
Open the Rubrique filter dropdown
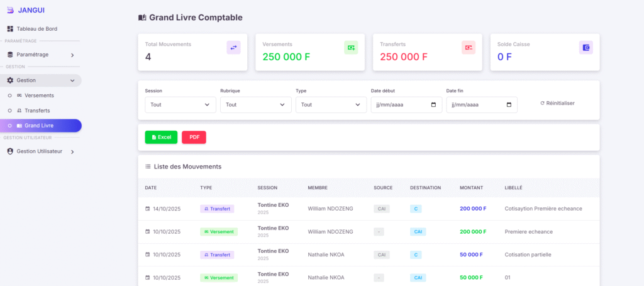[255, 105]
